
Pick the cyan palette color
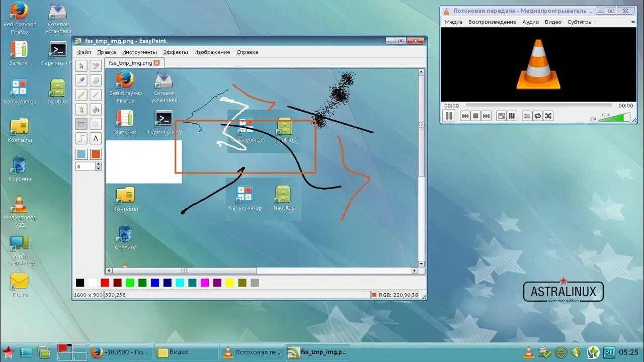[180, 283]
